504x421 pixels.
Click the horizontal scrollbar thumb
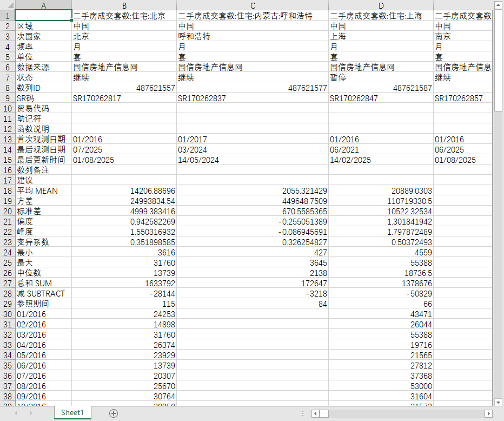[324, 413]
